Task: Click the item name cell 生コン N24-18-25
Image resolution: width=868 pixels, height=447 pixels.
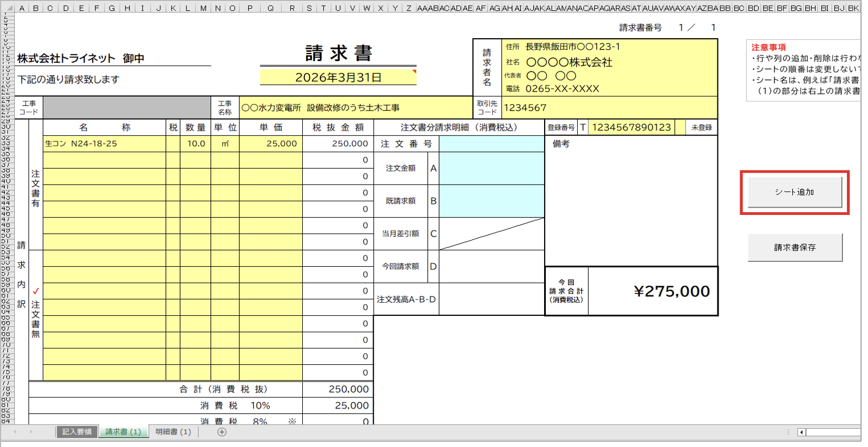Action: (x=104, y=144)
